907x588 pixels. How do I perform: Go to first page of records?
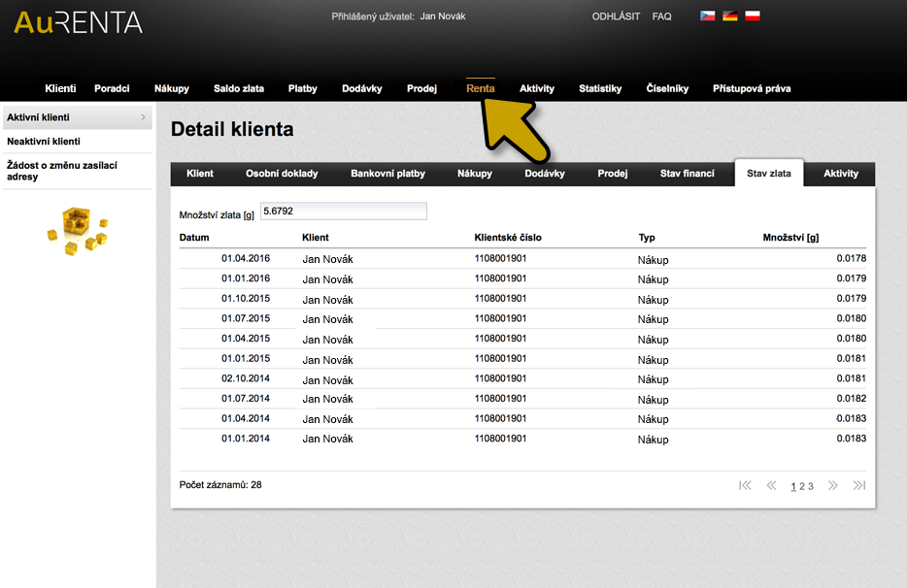[x=745, y=485]
